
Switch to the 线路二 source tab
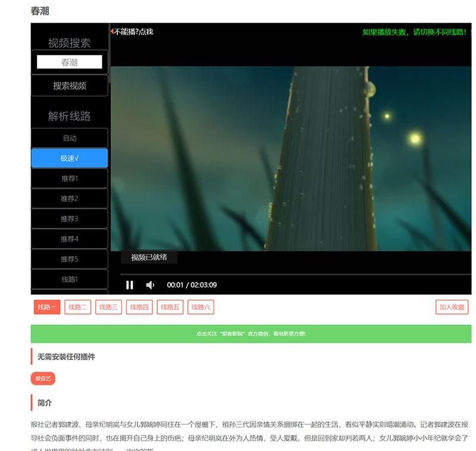tap(78, 307)
